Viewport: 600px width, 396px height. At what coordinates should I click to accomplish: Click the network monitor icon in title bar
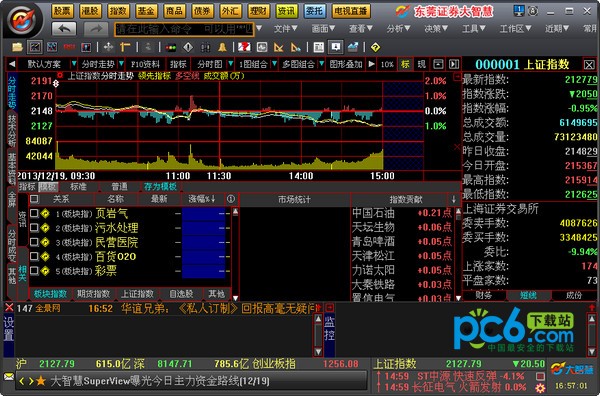pos(519,11)
